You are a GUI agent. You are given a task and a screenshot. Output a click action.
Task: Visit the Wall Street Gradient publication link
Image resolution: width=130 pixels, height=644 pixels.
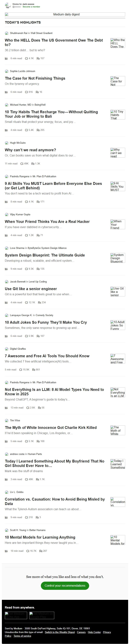(x=41, y=33)
